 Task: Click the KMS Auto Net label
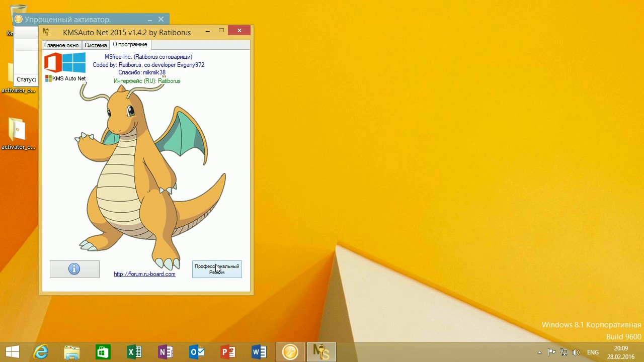coord(69,78)
